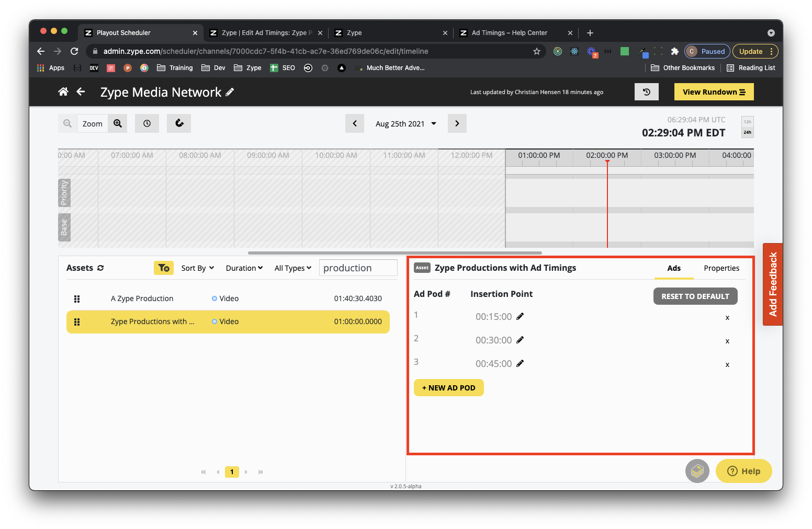Open the Reading List

click(751, 68)
